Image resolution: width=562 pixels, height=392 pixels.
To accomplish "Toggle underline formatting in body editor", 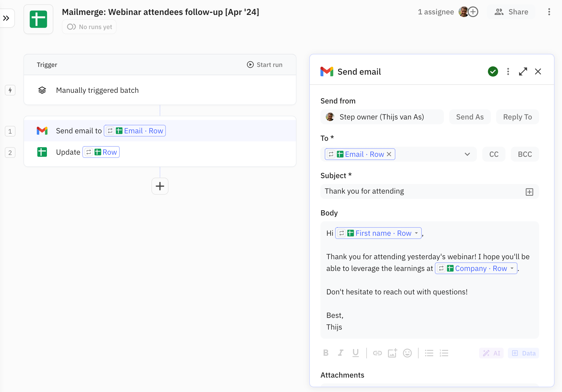I will point(355,353).
